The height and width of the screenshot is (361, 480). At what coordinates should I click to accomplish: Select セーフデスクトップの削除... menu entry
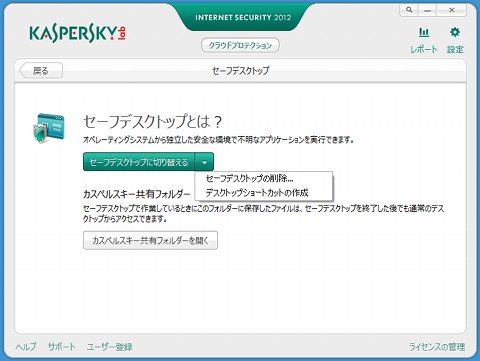249,179
